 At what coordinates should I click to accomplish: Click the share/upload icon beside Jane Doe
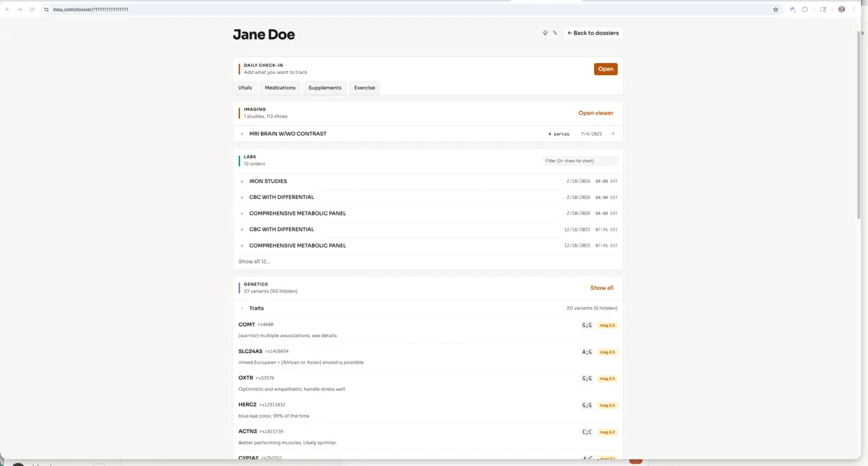coord(545,33)
